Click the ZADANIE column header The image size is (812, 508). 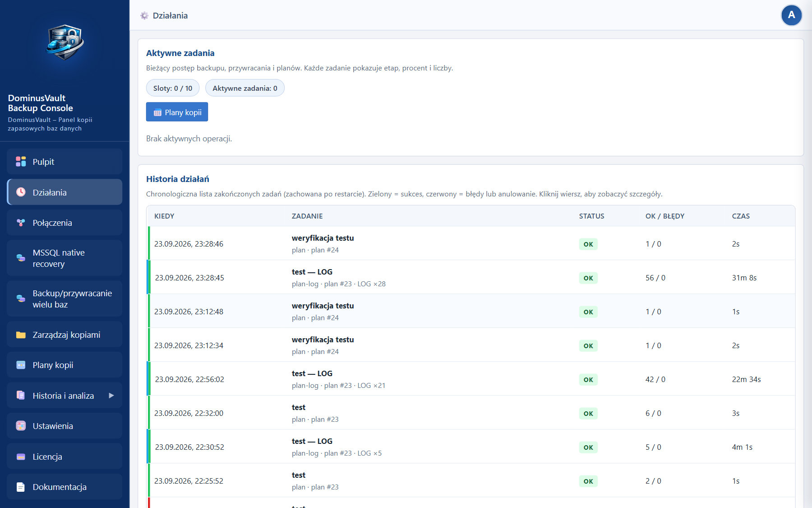(x=307, y=216)
